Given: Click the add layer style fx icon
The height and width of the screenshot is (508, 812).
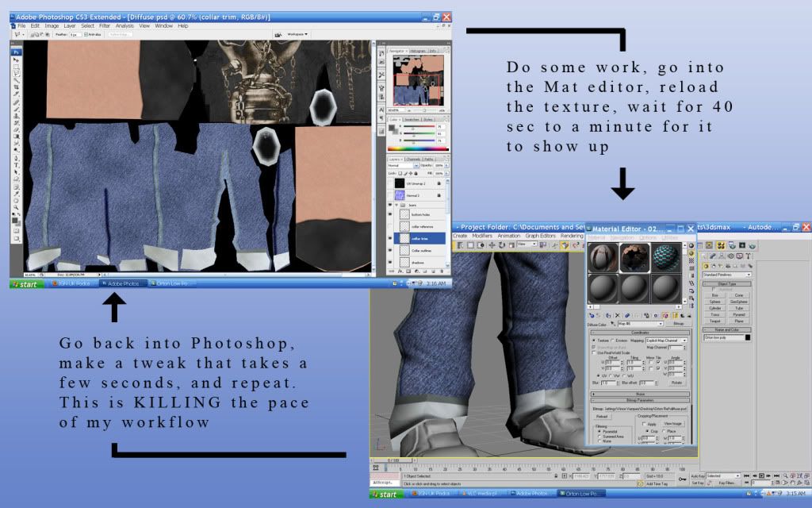Looking at the screenshot, I should 400,271.
